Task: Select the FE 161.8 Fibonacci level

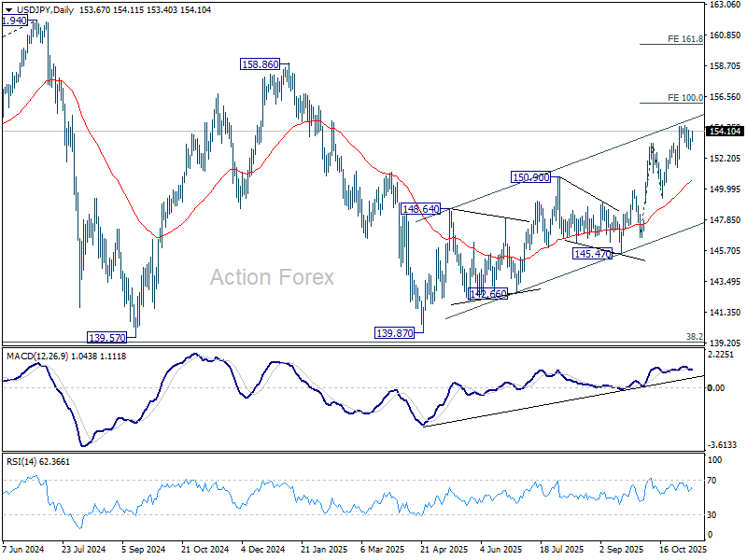Action: [x=685, y=39]
